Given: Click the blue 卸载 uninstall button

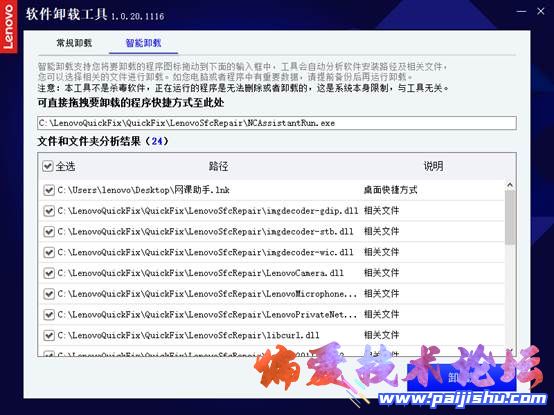Looking at the screenshot, I should (461, 377).
